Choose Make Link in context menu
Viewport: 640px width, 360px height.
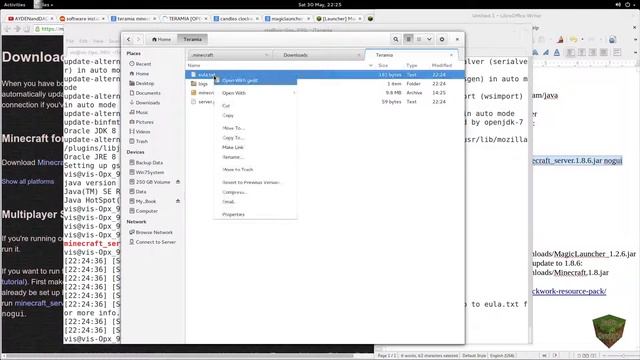(256, 147)
